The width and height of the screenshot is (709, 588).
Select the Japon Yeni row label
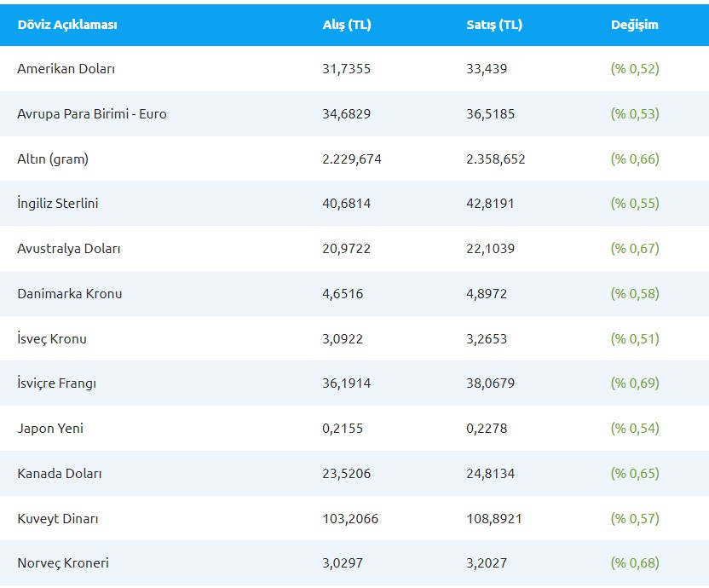pyautogui.click(x=50, y=429)
